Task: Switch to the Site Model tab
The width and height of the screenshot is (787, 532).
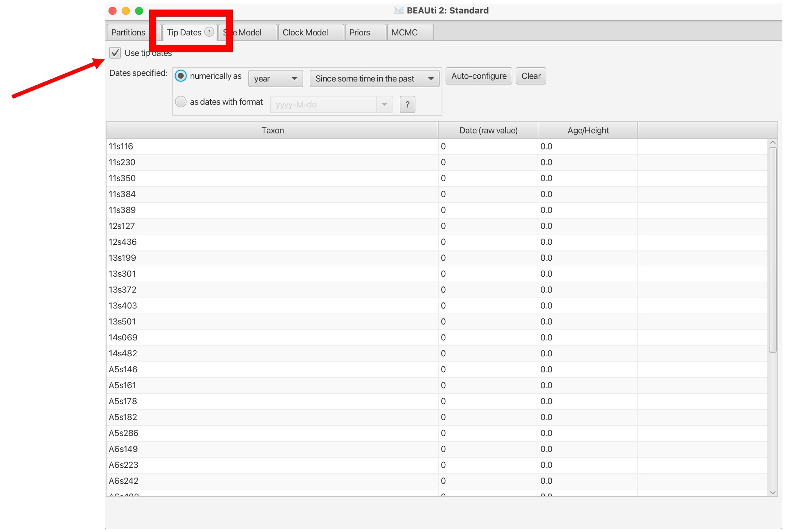Action: 248,33
